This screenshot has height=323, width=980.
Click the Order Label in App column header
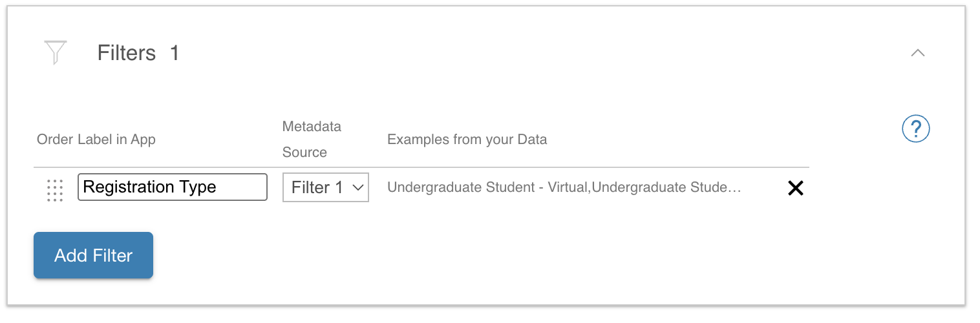pos(96,140)
